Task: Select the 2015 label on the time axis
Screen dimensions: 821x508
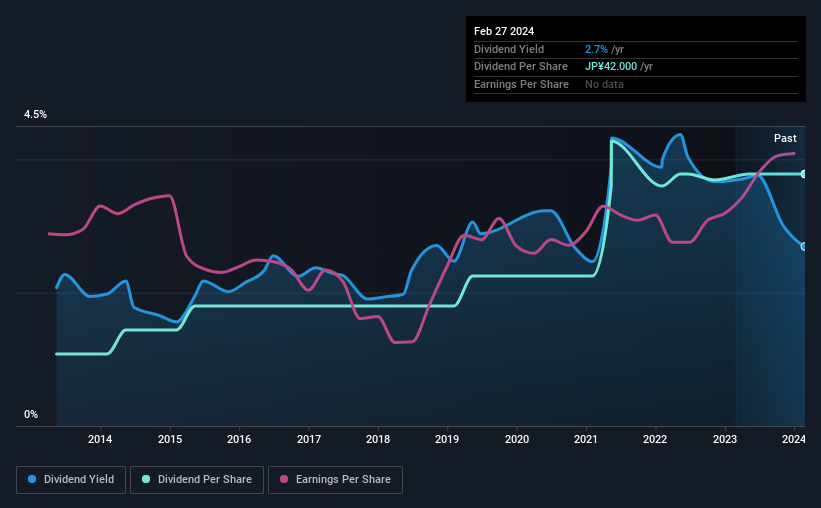Action: pos(170,439)
